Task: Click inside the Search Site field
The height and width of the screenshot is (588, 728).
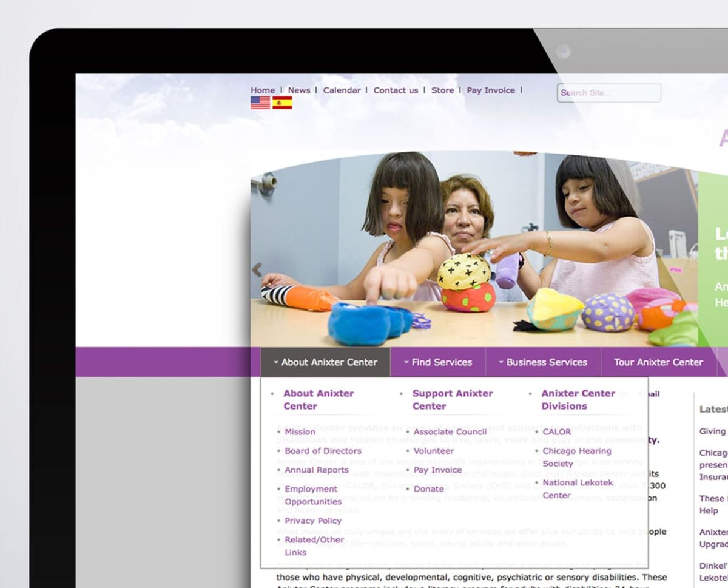Action: point(609,93)
